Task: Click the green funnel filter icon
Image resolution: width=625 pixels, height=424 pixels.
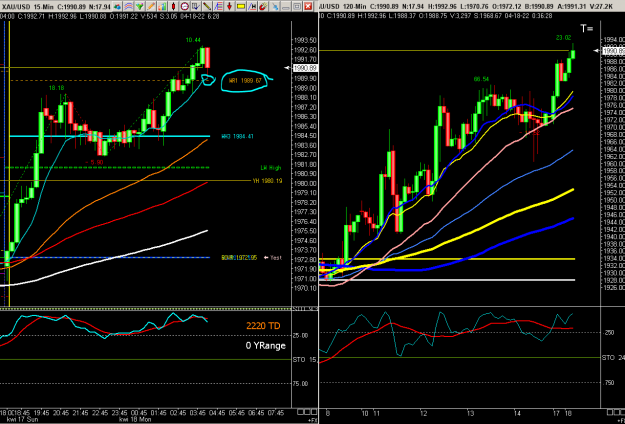Action: [140, 6]
